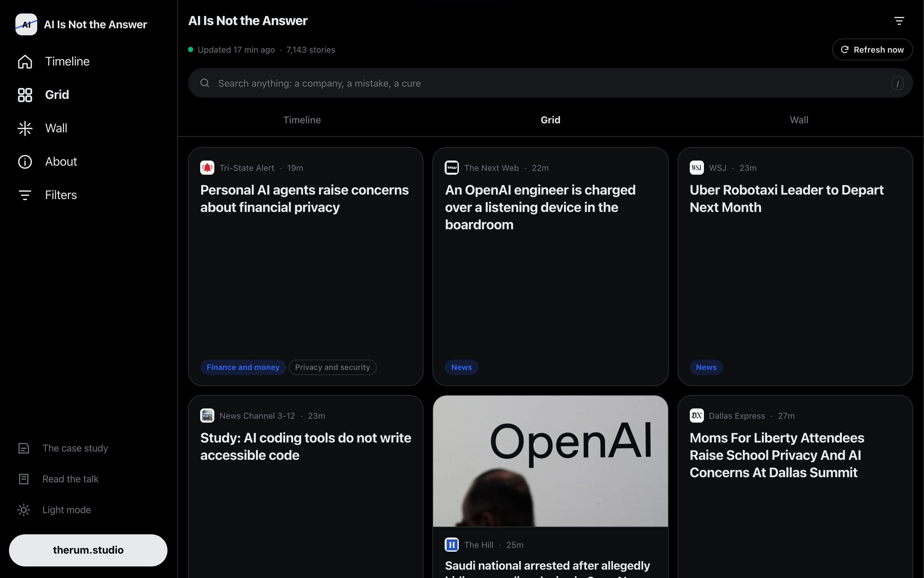Open the Moms For Liberty Attendees story
This screenshot has height=578, width=924.
tap(777, 455)
